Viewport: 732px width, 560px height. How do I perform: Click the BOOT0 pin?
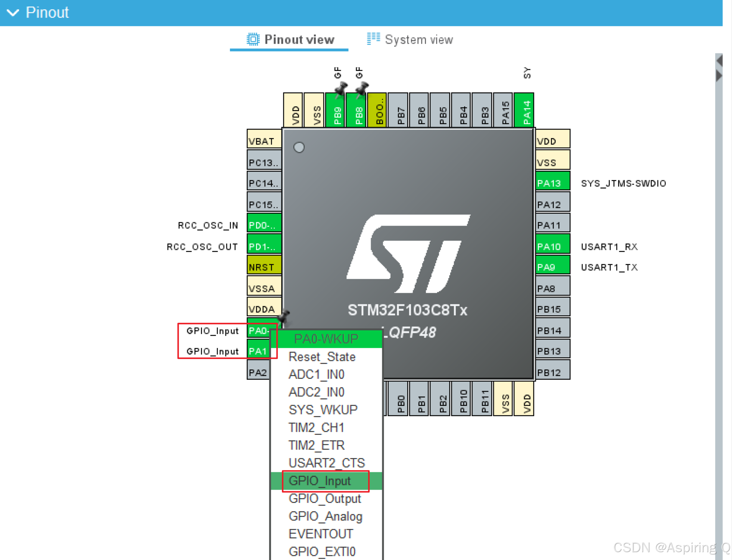[x=377, y=110]
